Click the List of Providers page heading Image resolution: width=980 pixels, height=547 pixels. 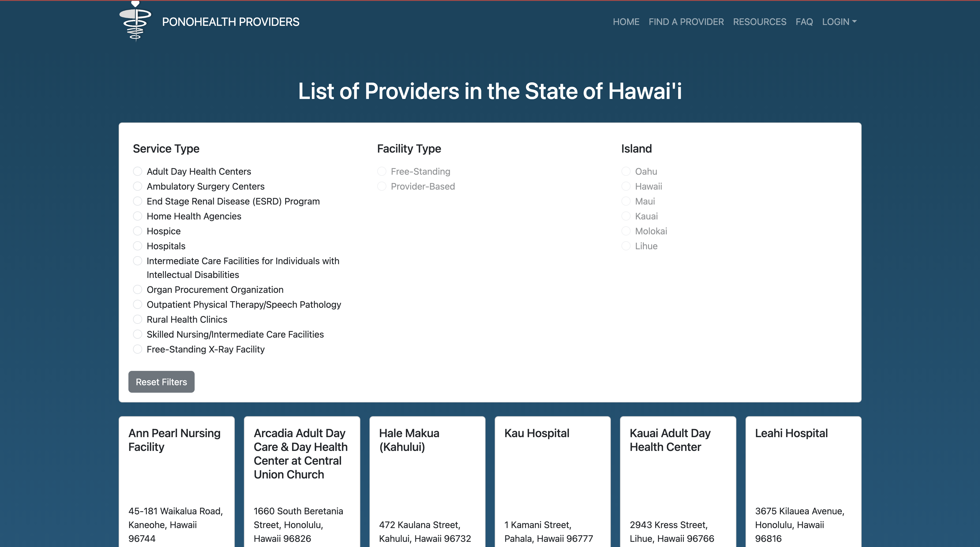coord(490,91)
